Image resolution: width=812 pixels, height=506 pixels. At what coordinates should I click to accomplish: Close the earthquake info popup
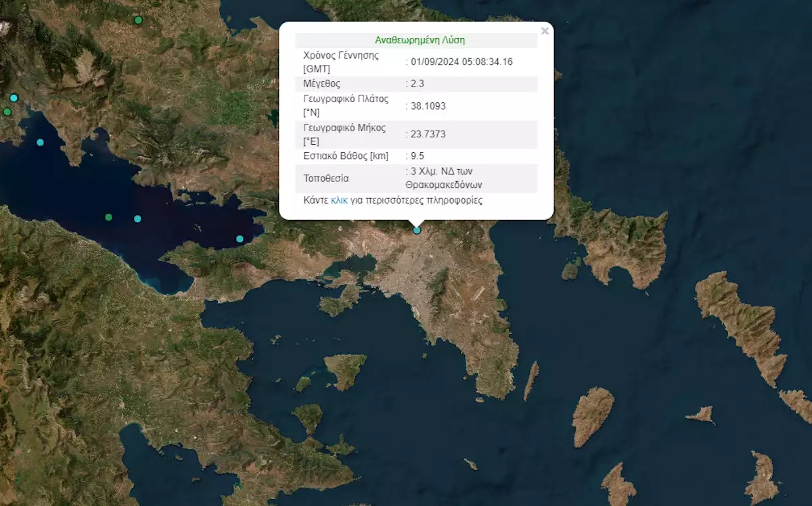[x=545, y=31]
